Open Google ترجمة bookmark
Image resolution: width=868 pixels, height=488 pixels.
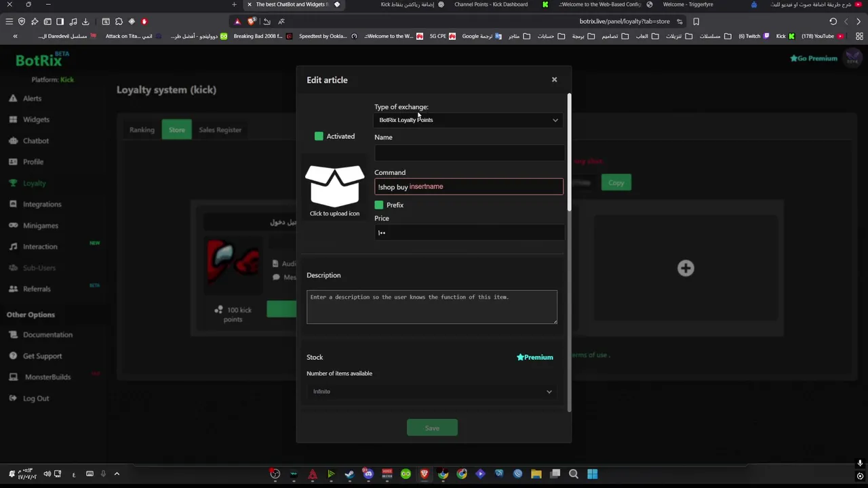point(482,36)
